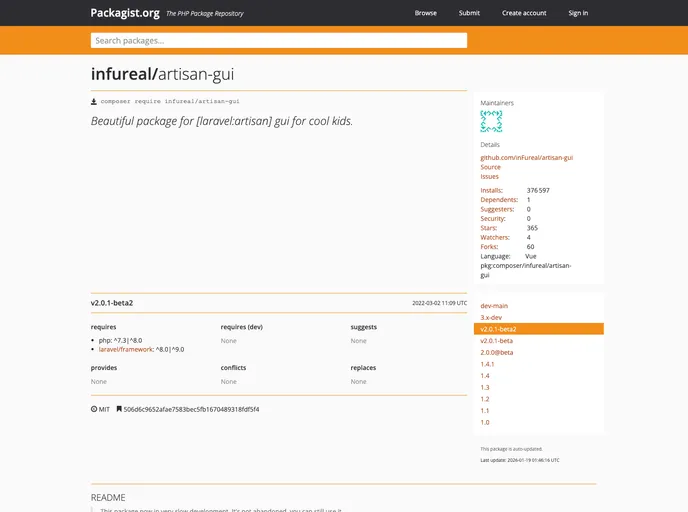The height and width of the screenshot is (512, 688).
Task: Select the README heading
Action: [x=108, y=498]
